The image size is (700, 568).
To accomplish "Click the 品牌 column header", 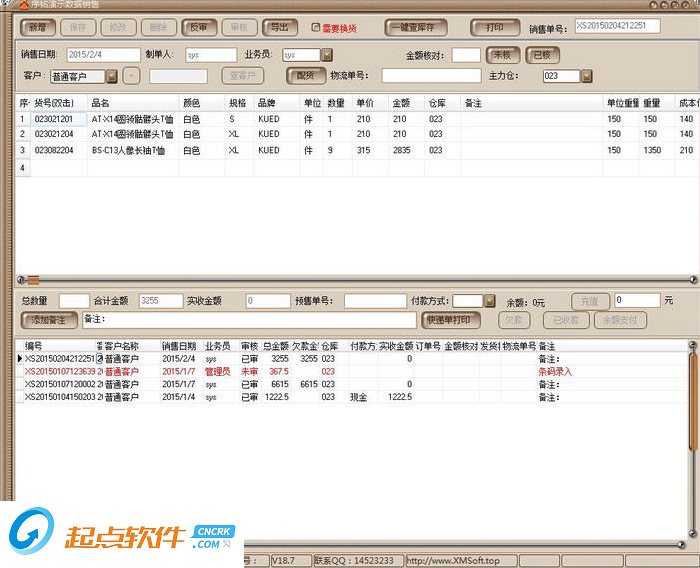I will point(277,104).
